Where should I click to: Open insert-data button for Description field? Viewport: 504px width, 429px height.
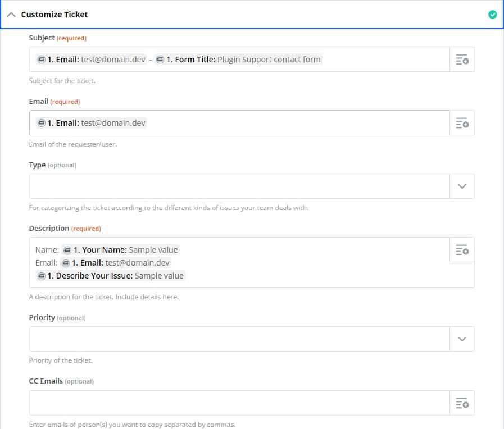click(x=462, y=250)
